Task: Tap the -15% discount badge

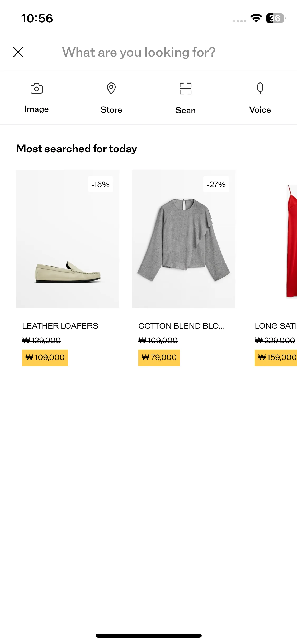Action: [101, 184]
